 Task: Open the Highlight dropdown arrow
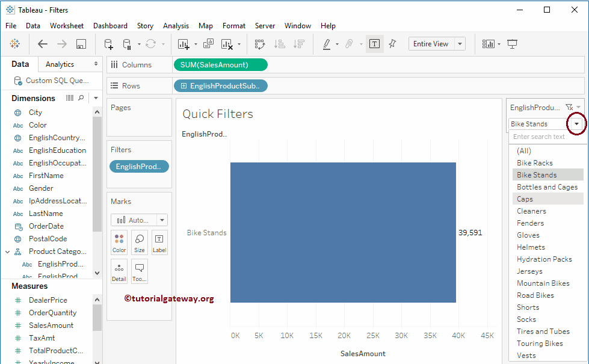(x=337, y=45)
